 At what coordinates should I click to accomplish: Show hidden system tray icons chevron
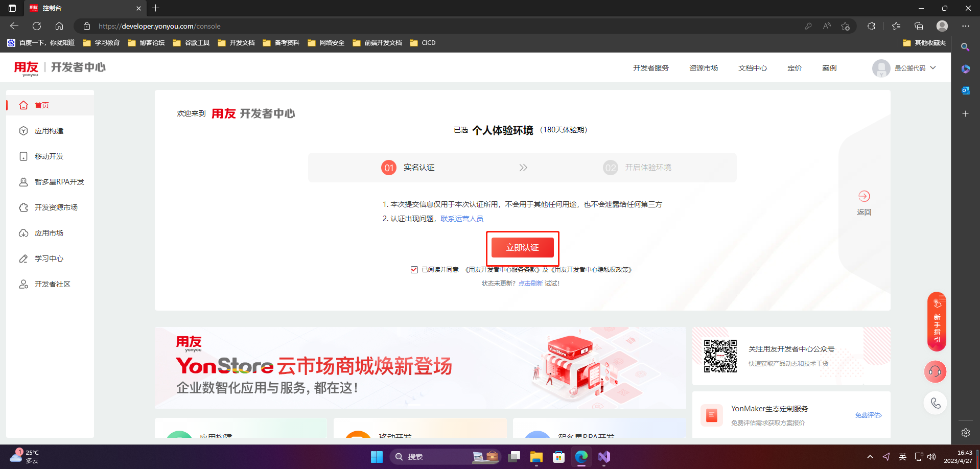pos(870,457)
